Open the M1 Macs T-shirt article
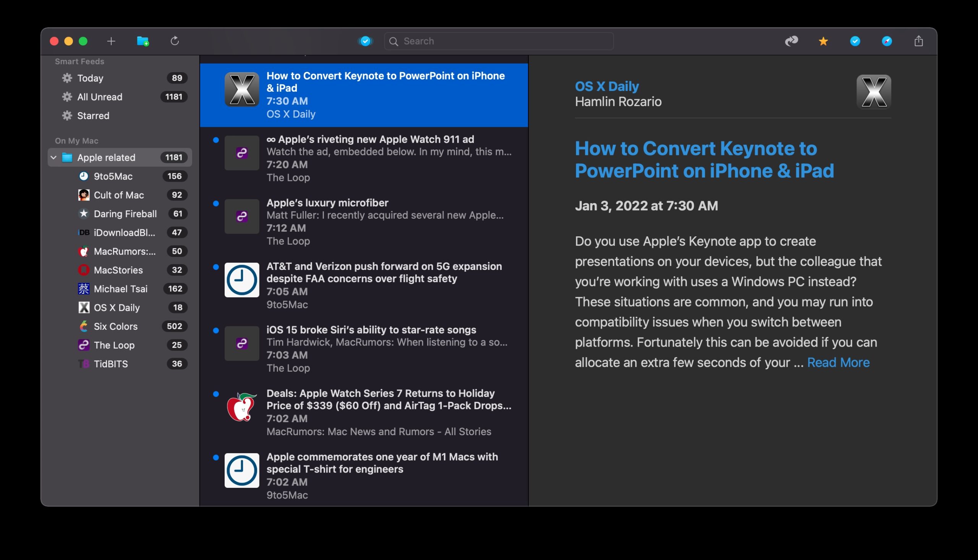This screenshot has height=560, width=978. [364, 476]
